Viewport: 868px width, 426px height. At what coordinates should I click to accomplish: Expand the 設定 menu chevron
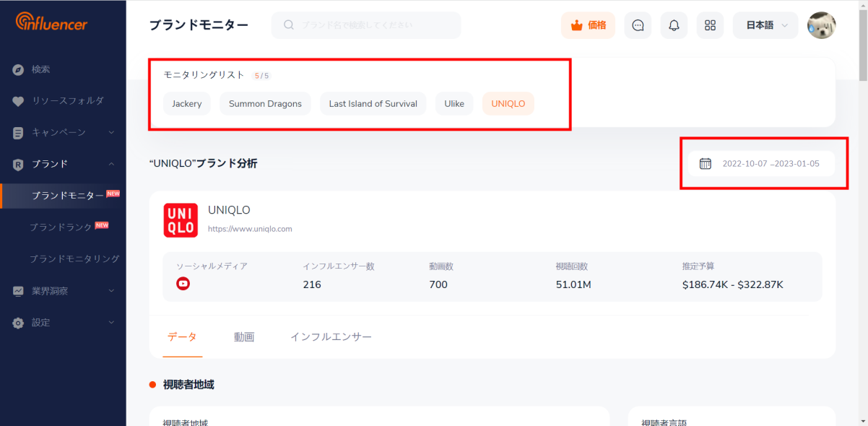(x=111, y=323)
